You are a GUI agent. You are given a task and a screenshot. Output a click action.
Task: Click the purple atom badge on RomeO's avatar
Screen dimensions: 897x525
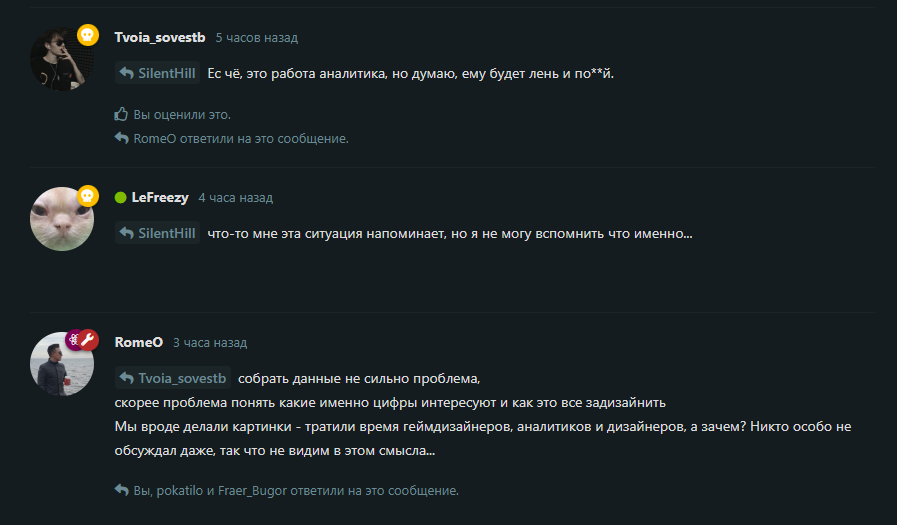[73, 340]
